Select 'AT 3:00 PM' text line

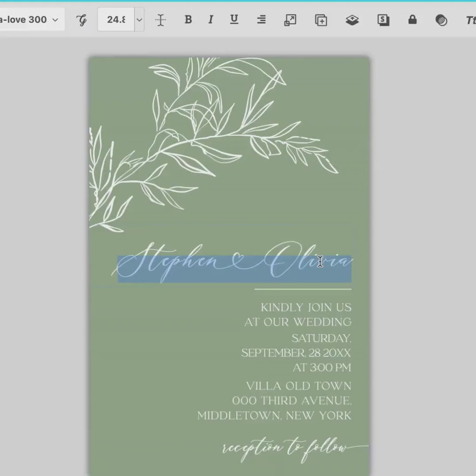[x=322, y=368]
